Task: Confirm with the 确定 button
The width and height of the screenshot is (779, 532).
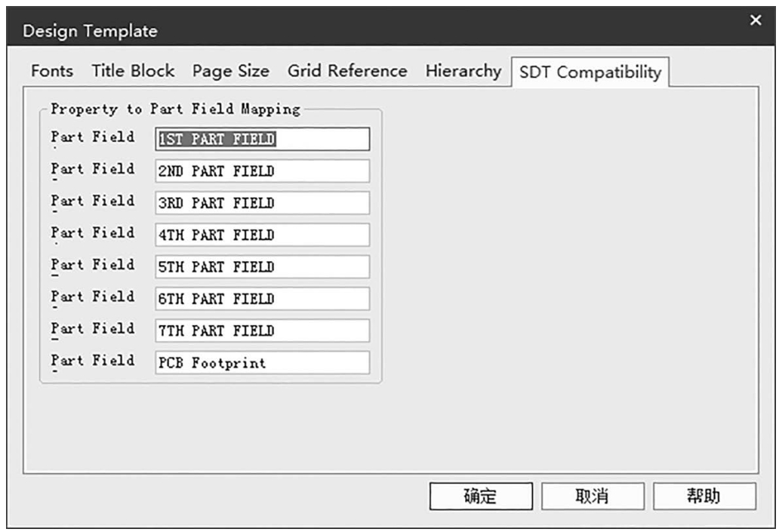Action: point(481,496)
